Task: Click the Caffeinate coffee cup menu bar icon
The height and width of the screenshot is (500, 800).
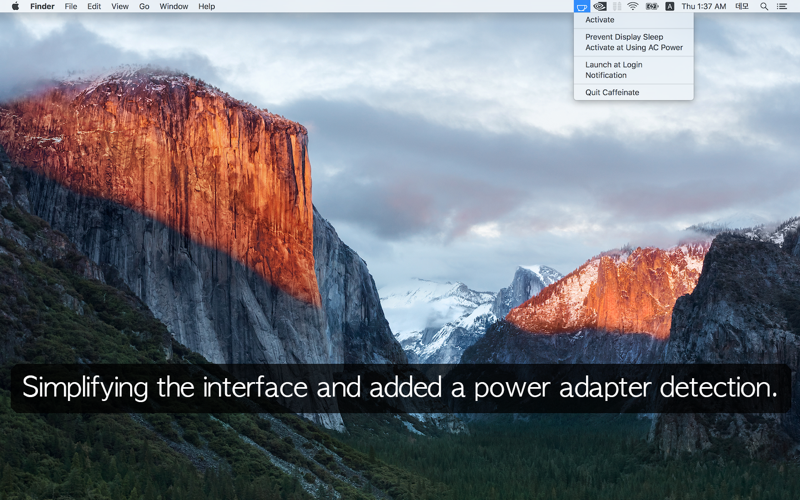Action: pos(582,6)
